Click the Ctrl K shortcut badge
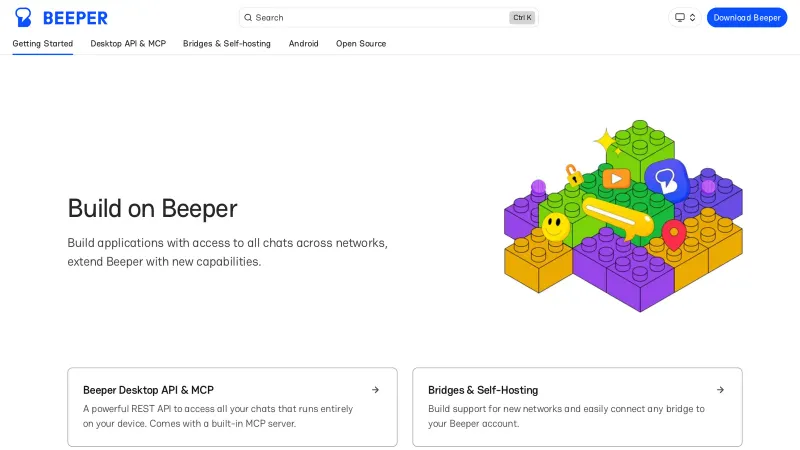 pyautogui.click(x=521, y=18)
